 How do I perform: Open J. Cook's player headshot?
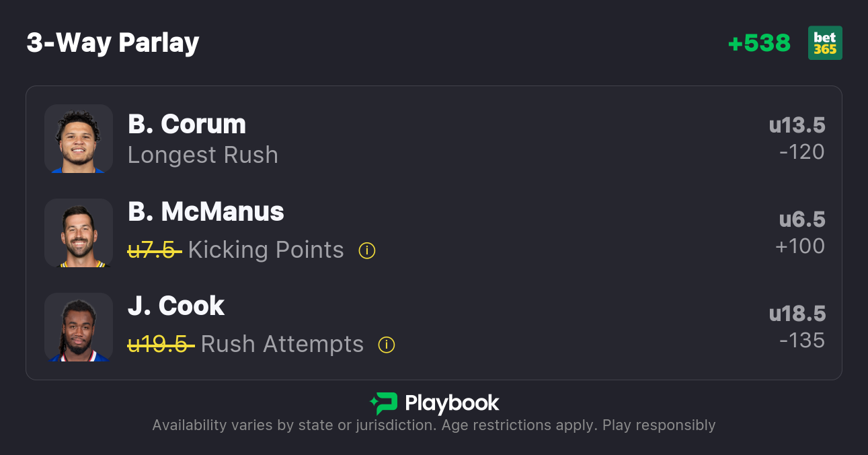point(79,327)
